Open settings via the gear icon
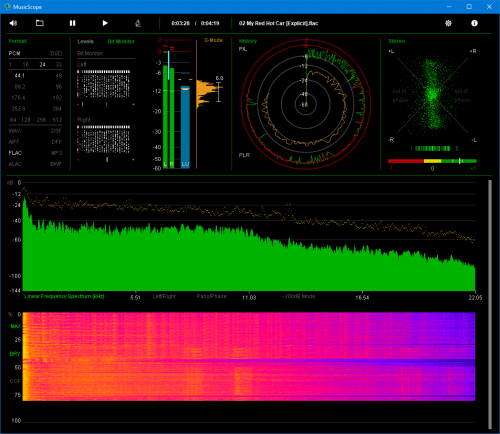 [448, 23]
